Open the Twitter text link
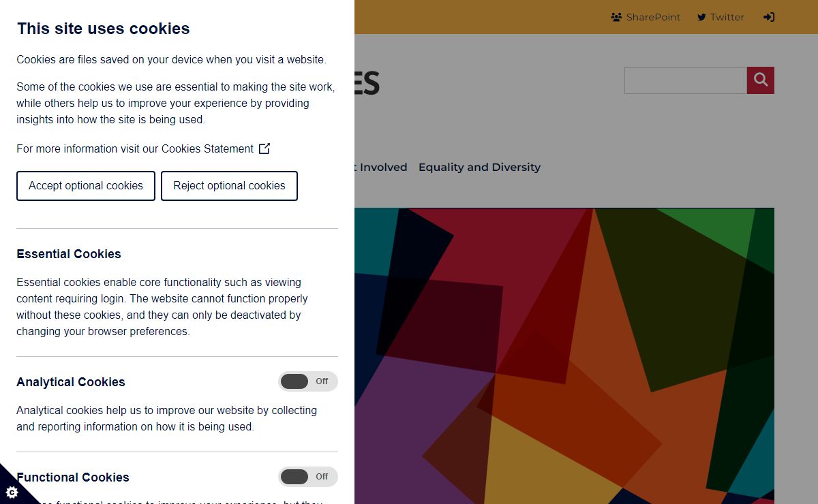This screenshot has height=504, width=818. pyautogui.click(x=727, y=17)
